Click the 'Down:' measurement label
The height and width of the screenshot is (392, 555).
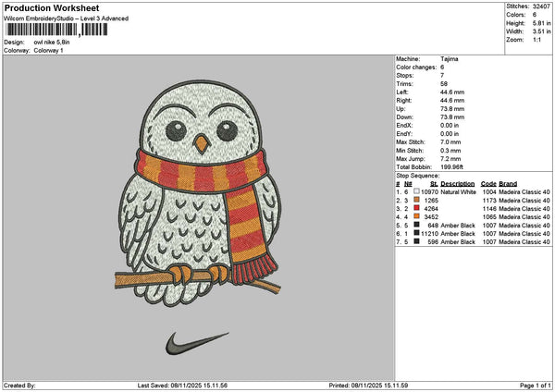point(404,117)
